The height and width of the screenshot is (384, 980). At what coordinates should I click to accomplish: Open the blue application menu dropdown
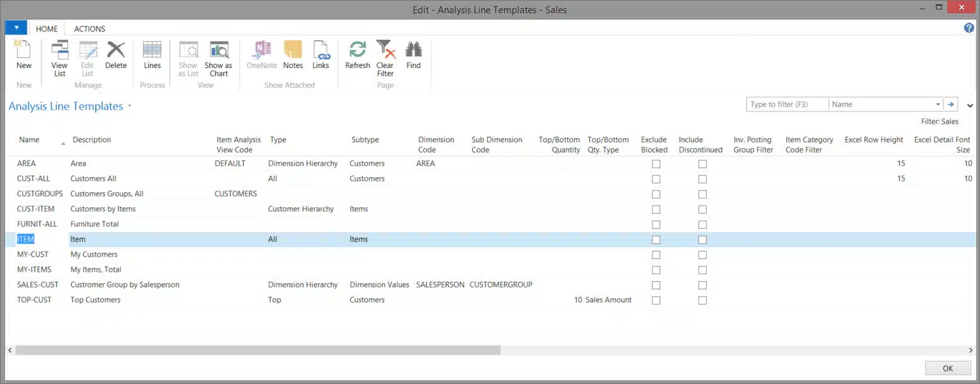[16, 28]
